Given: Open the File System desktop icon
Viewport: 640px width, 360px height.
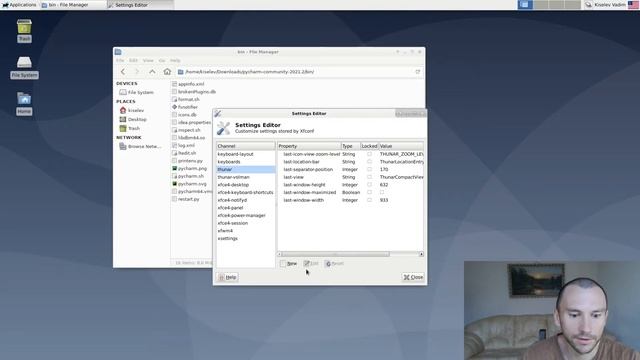Looking at the screenshot, I should point(24,67).
